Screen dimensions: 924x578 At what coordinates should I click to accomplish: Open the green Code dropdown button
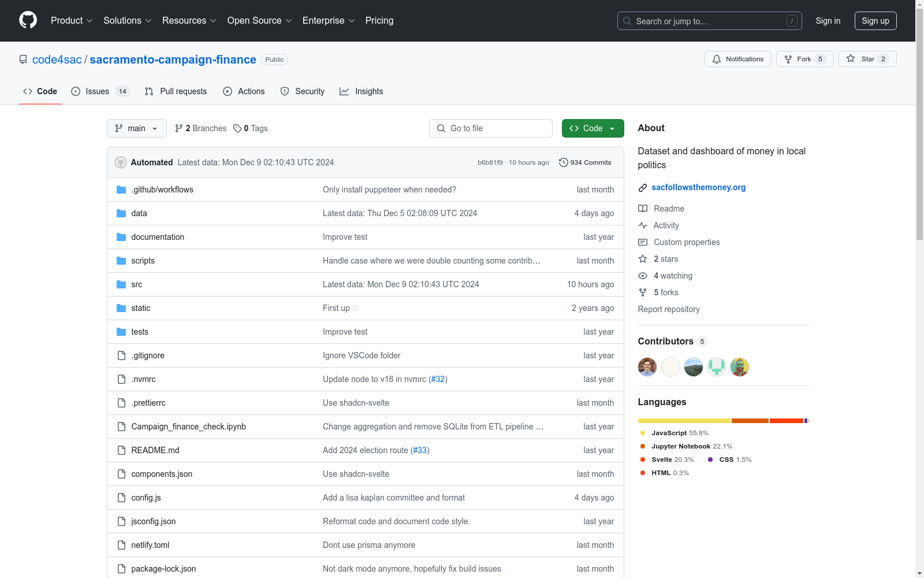(x=593, y=128)
